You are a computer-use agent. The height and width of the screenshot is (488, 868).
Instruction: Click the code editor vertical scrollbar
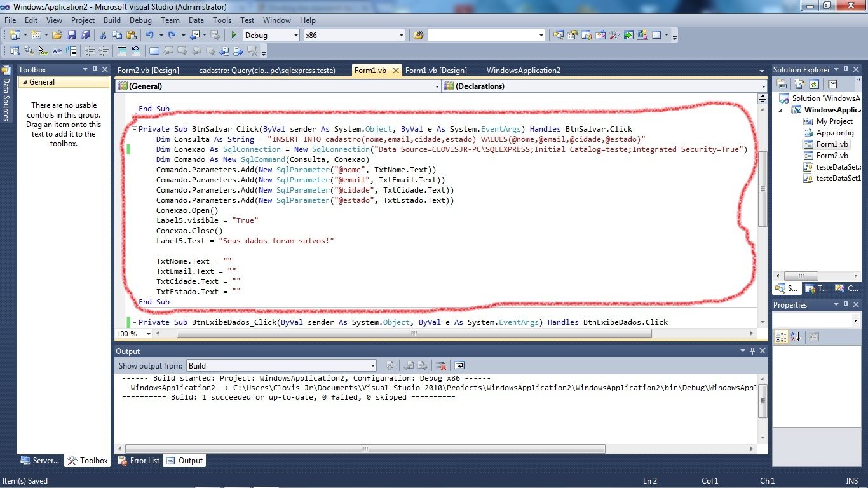[x=763, y=189]
